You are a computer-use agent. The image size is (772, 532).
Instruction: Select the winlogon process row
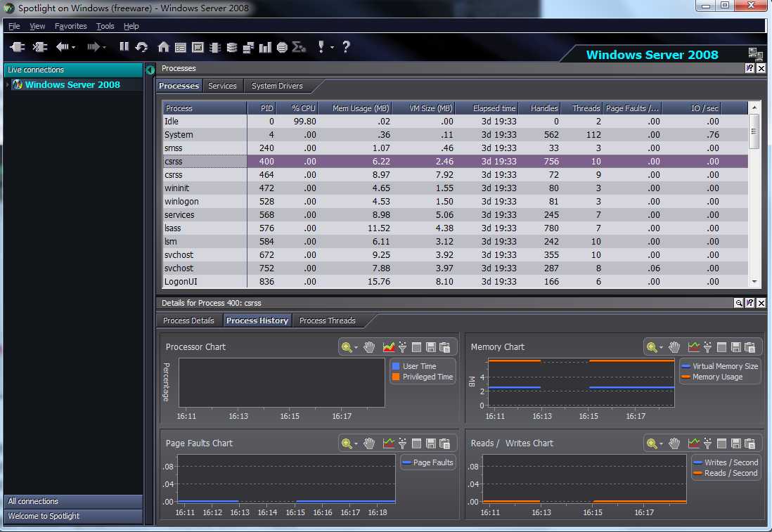click(455, 201)
